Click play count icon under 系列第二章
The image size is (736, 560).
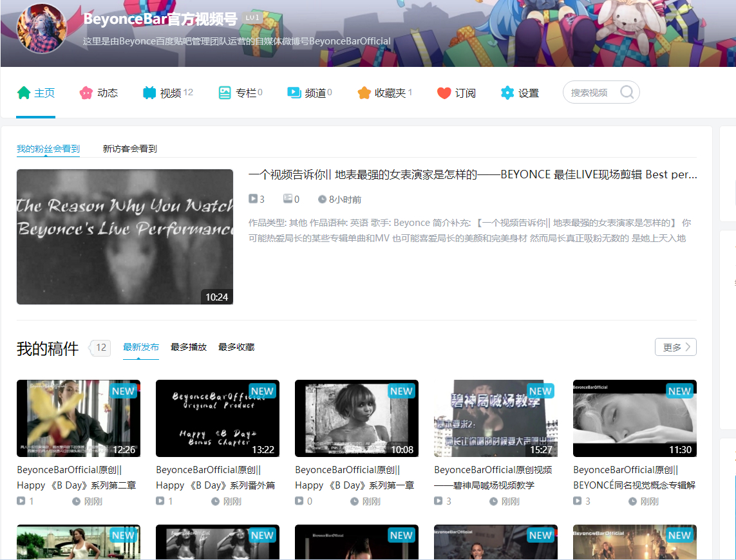coord(21,501)
